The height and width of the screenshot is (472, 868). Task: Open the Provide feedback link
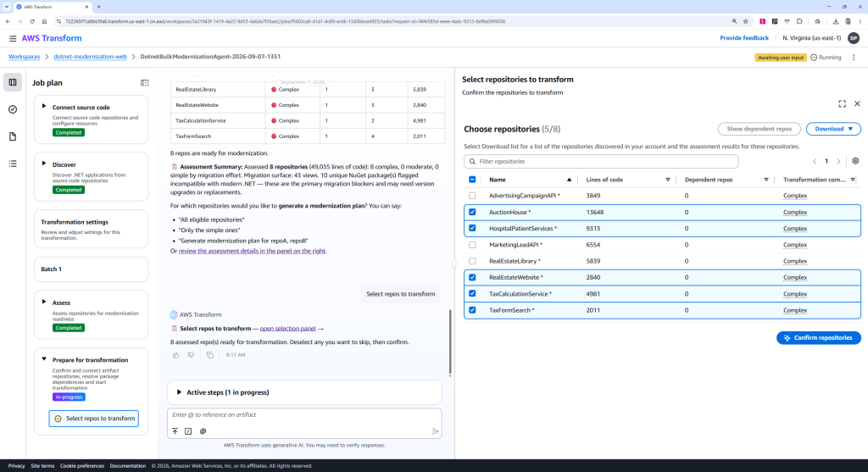point(744,38)
